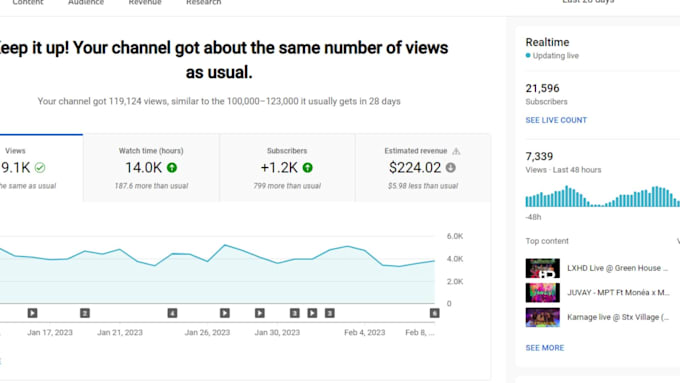Click the Updating live status text
Viewport: 680px width, 383px height.
point(556,56)
